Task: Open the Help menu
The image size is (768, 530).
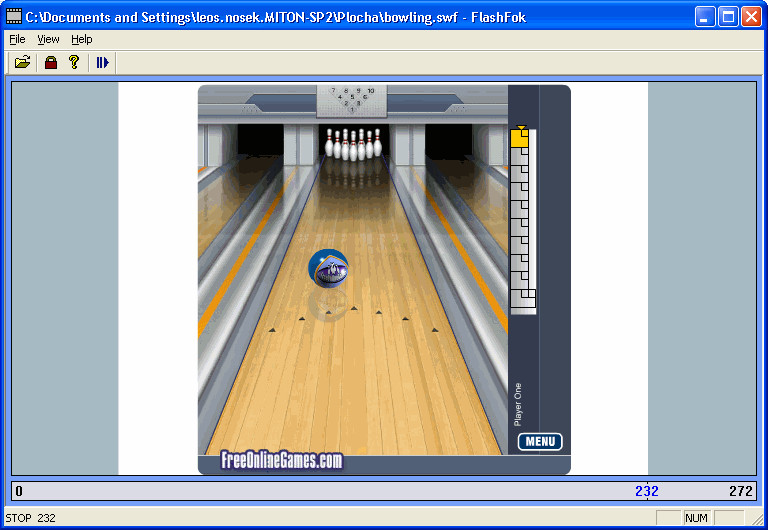Action: tap(81, 39)
